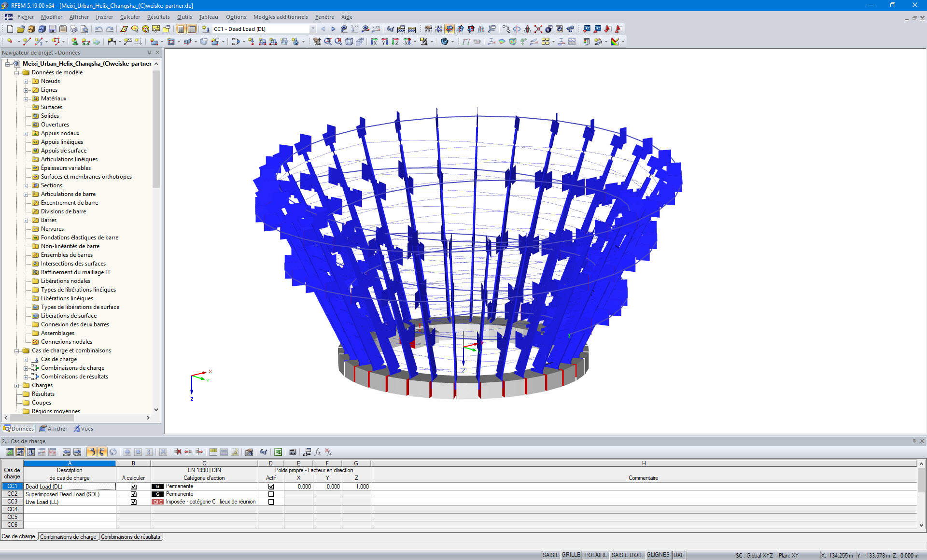Switch to the 'Combinaisons de résultats' tab

[x=130, y=537]
